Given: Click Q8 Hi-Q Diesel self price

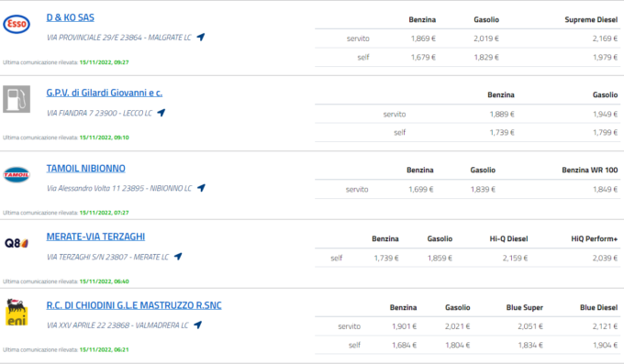Looking at the screenshot, I should click(515, 259).
